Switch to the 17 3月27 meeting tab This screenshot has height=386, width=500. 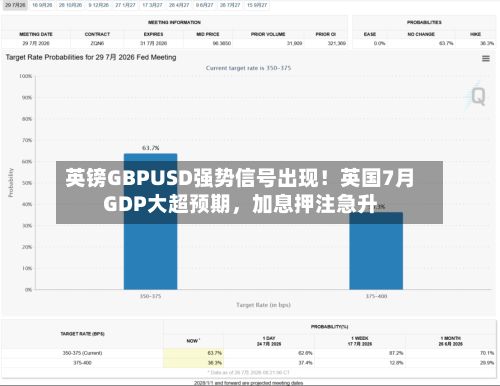click(x=152, y=5)
